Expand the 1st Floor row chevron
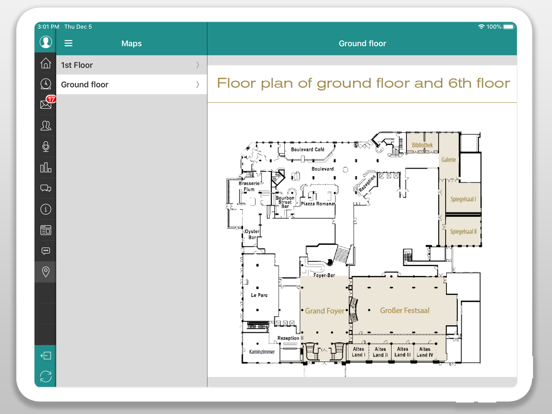 (197, 65)
